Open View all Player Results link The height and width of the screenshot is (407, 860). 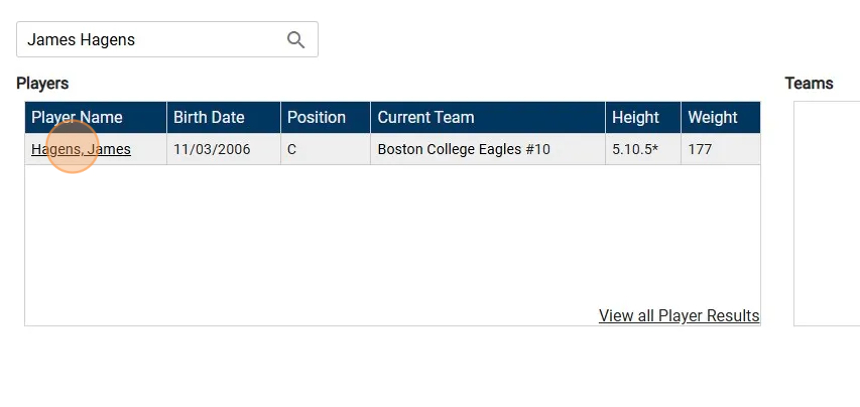[x=678, y=316]
